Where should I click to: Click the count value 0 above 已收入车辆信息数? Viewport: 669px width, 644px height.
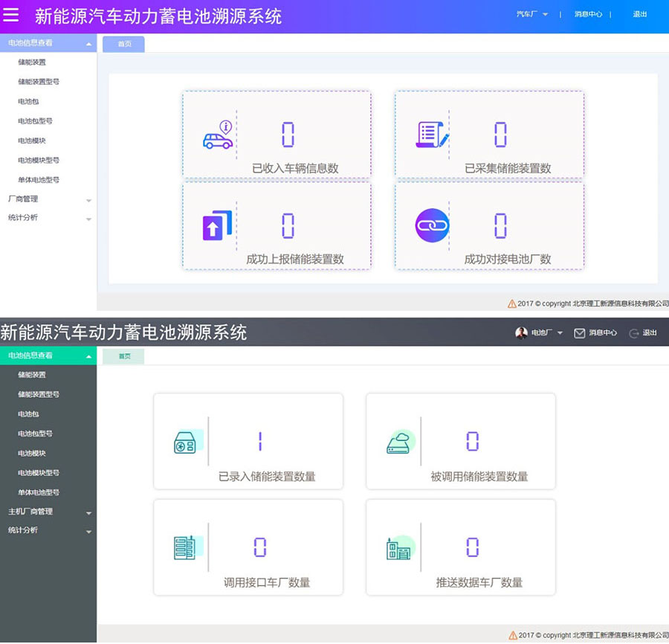click(x=288, y=135)
